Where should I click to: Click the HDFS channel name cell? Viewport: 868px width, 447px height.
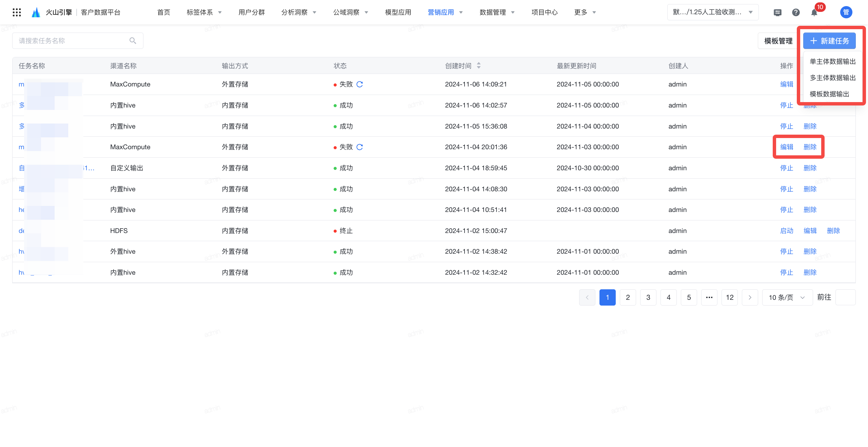click(119, 231)
